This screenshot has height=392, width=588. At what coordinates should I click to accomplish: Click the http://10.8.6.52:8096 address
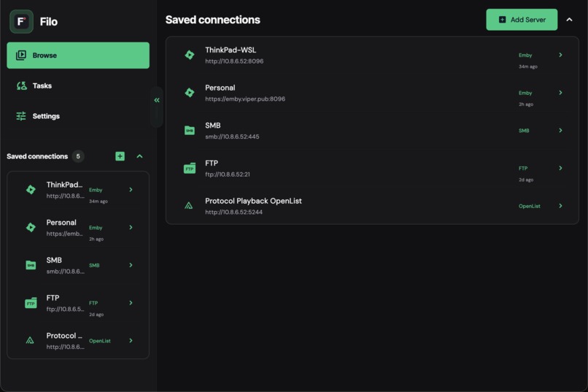[234, 61]
